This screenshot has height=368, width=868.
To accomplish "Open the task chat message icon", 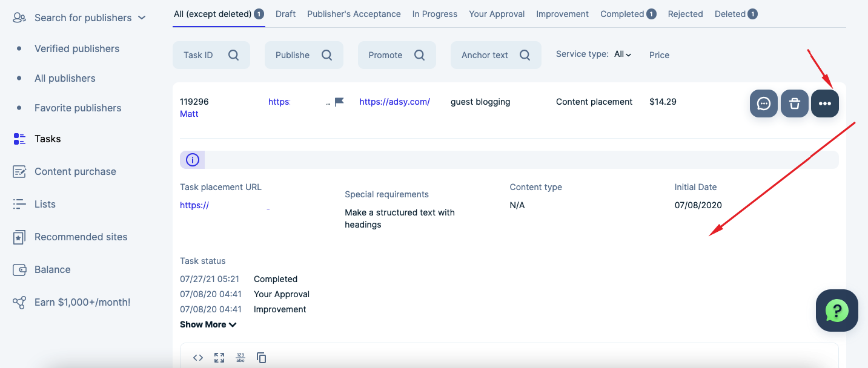I will tap(764, 103).
